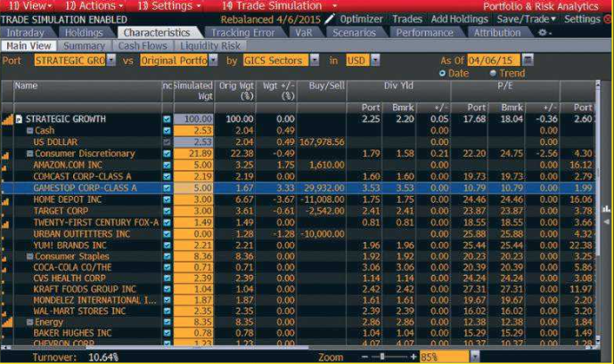Image resolution: width=614 pixels, height=364 pixels.
Task: Click the chart icon in STRATEGIC GROWTH row
Action: click(x=7, y=119)
